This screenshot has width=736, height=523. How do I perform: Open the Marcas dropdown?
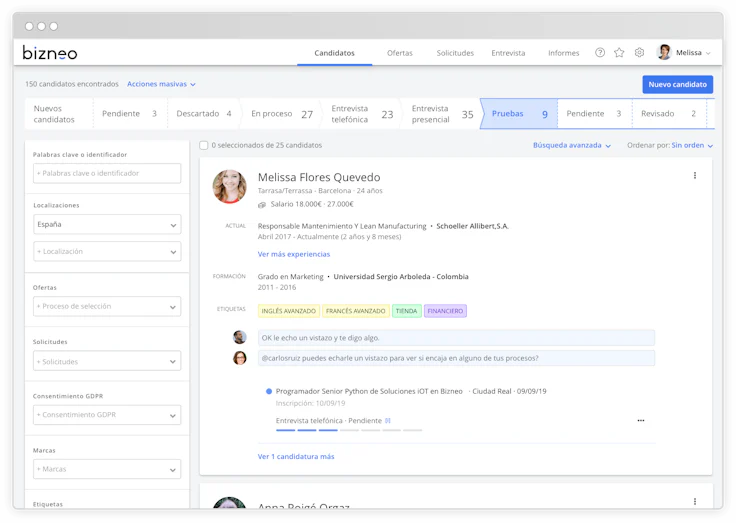[107, 469]
